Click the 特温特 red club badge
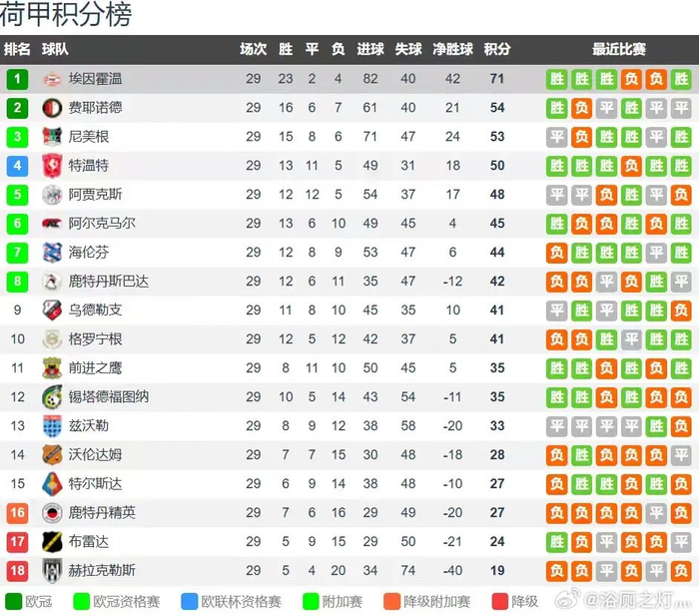699x616 pixels. (52, 166)
